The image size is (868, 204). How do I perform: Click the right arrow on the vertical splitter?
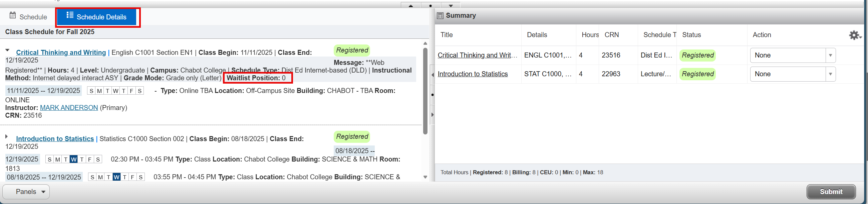432,114
